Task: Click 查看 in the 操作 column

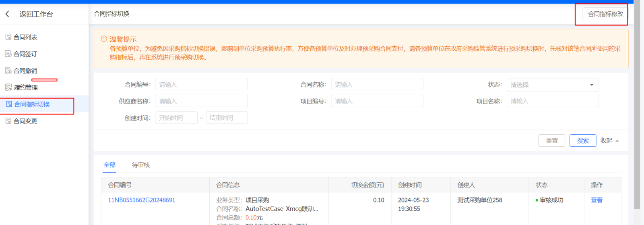Action: 597,200
